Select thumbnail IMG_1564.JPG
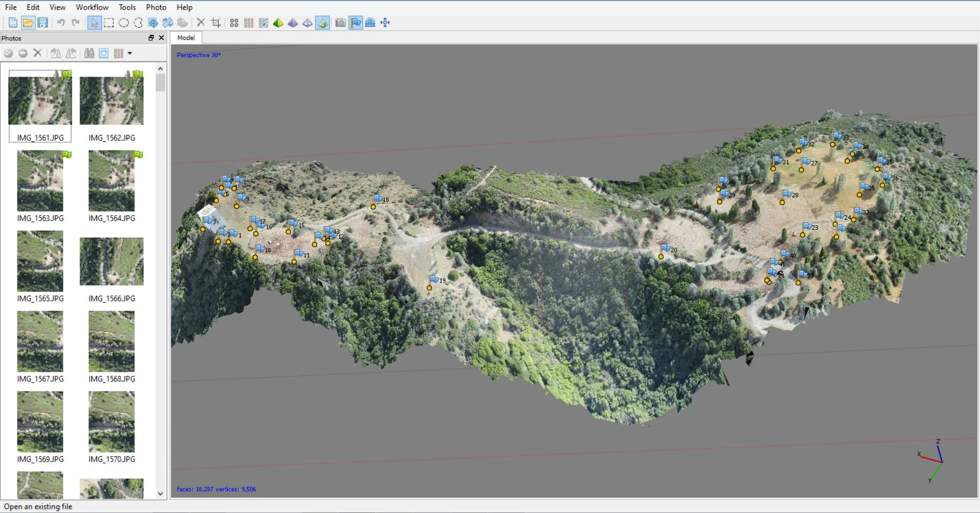 click(112, 181)
